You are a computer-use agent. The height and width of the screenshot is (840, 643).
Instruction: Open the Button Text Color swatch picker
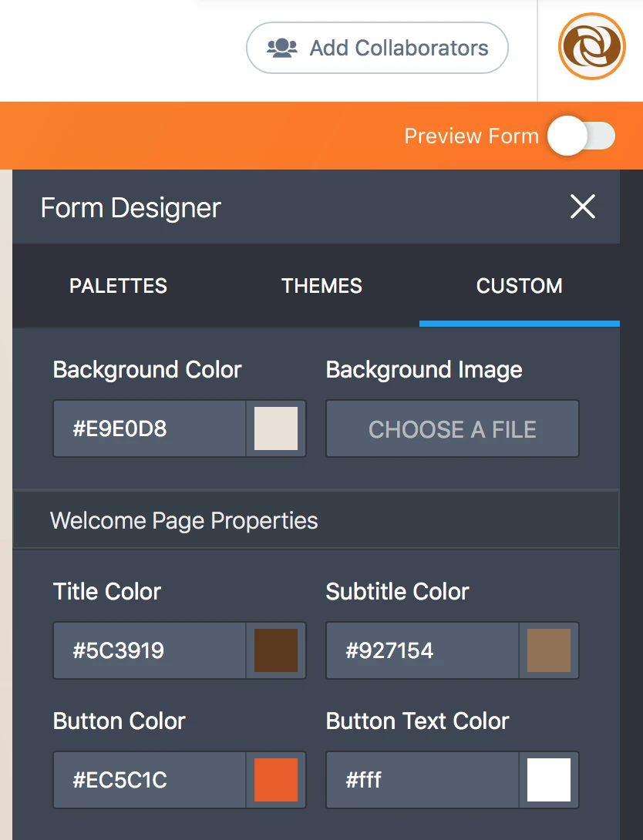(x=549, y=780)
